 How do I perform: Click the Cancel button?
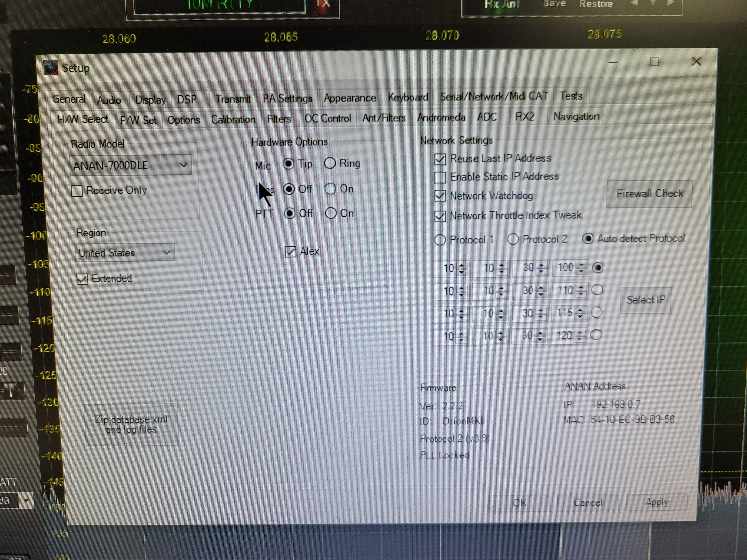tap(588, 503)
